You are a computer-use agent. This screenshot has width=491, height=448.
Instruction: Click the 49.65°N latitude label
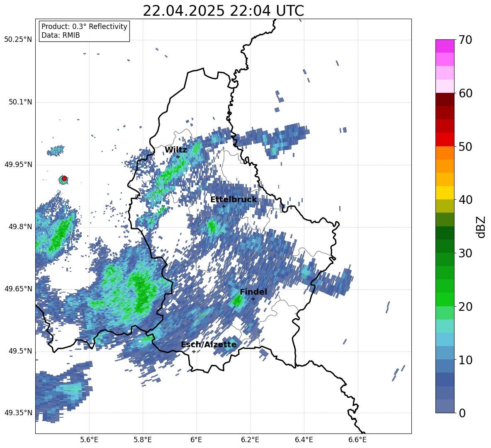pos(18,288)
